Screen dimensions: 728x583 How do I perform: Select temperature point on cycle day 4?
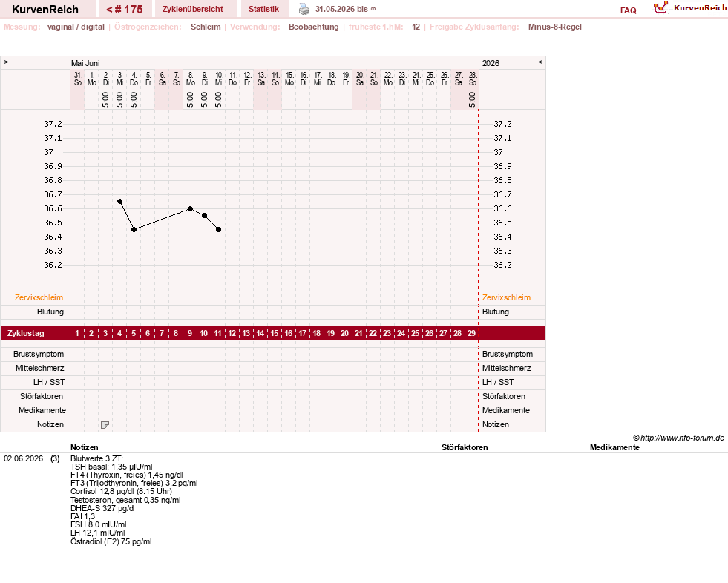[x=119, y=202]
